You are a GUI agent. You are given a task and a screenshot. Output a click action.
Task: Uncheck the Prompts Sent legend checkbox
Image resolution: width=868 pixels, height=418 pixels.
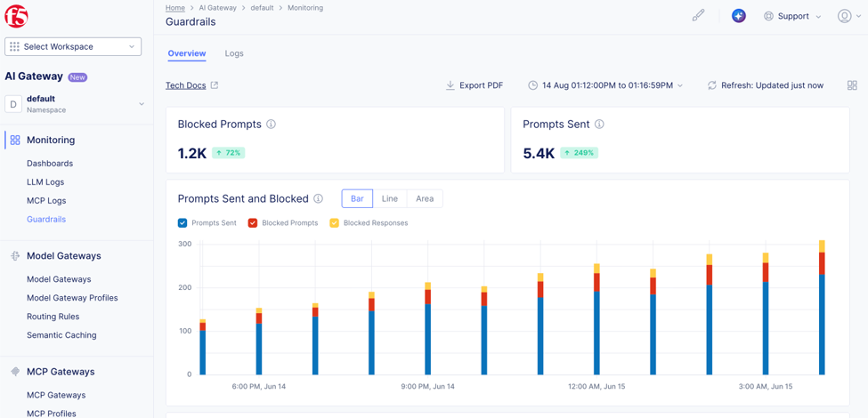coord(183,223)
